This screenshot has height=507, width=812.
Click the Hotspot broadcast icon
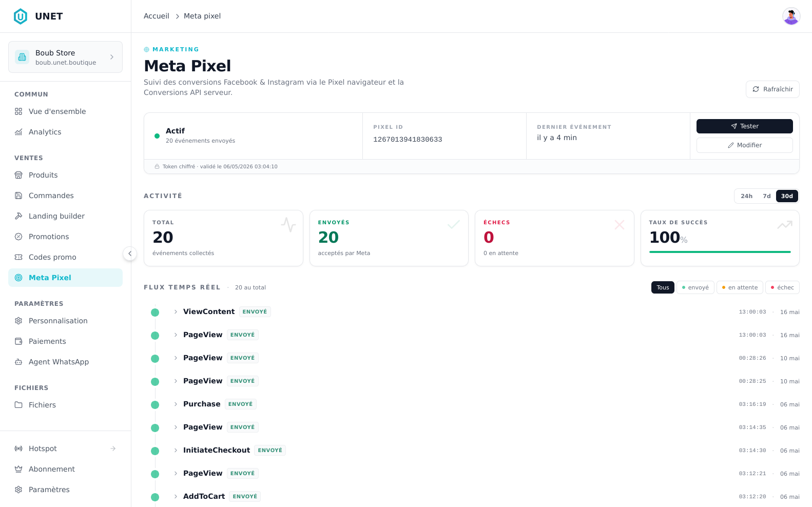[18, 449]
